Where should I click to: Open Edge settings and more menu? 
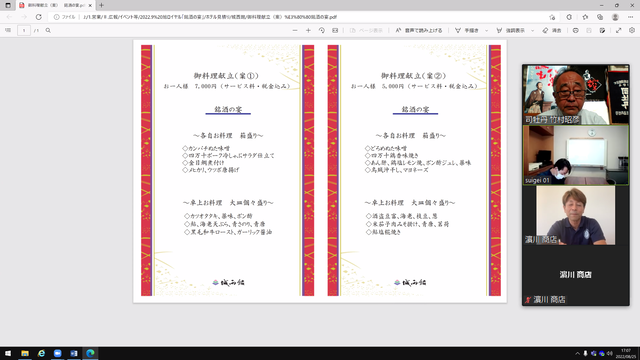[631, 17]
